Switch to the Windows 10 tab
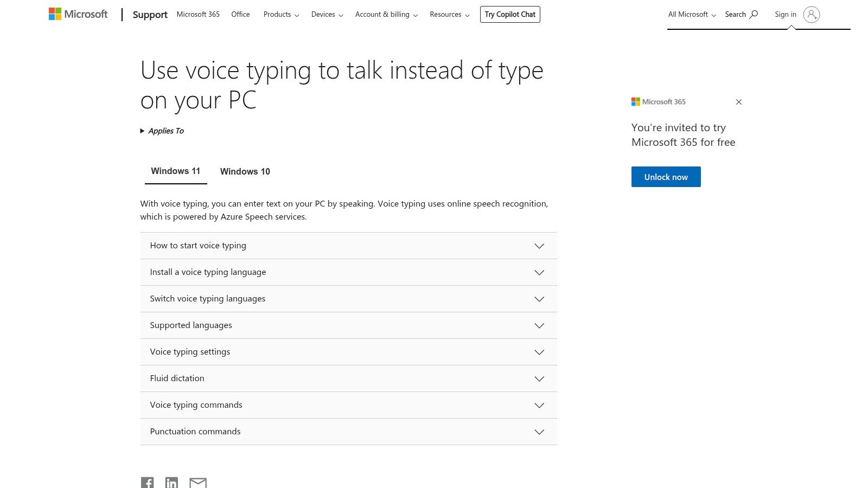 (x=245, y=171)
